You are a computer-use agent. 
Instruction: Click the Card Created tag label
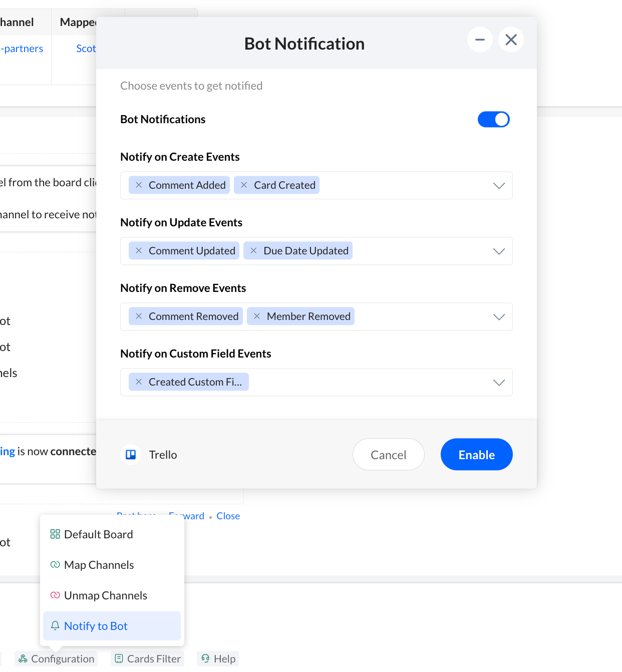pyautogui.click(x=284, y=185)
